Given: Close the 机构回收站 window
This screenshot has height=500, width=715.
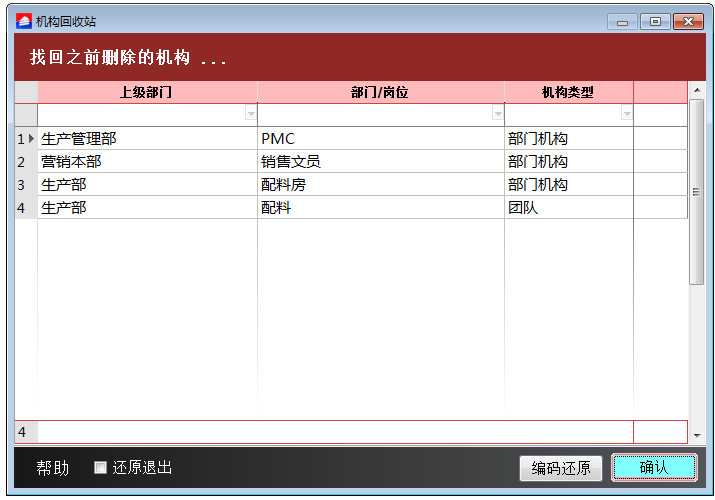Looking at the screenshot, I should [x=688, y=22].
